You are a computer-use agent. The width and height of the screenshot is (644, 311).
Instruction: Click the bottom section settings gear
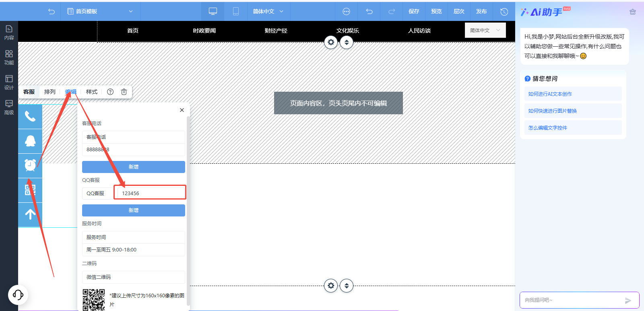(x=331, y=286)
